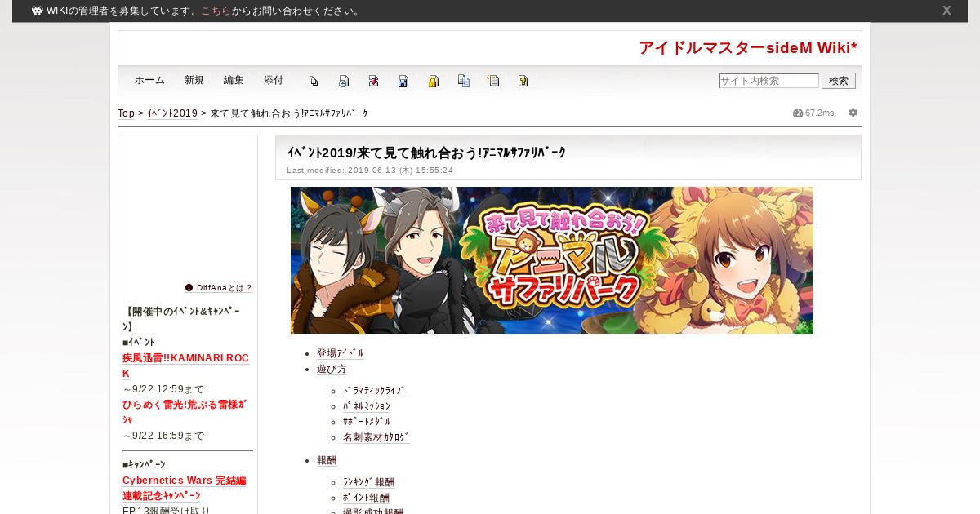Viewport: 980px width, 514px height.
Task: Click the new page sparkle document icon
Action: [493, 81]
